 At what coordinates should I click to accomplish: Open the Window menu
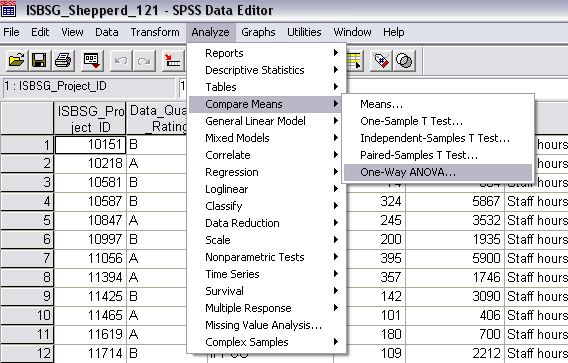(352, 32)
